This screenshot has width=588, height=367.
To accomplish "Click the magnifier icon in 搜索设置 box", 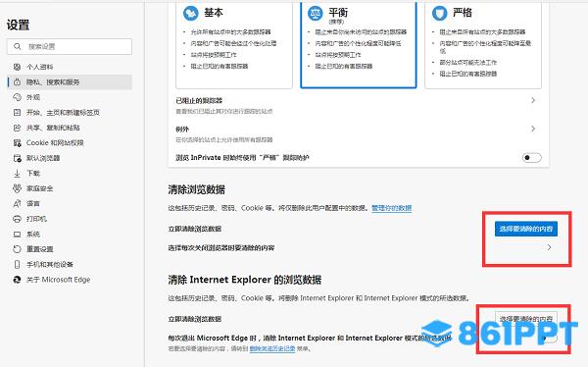I will coord(18,46).
